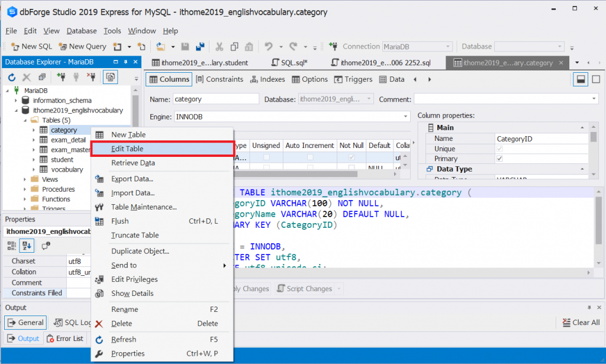Click the Save icon in the toolbar

[x=185, y=47]
